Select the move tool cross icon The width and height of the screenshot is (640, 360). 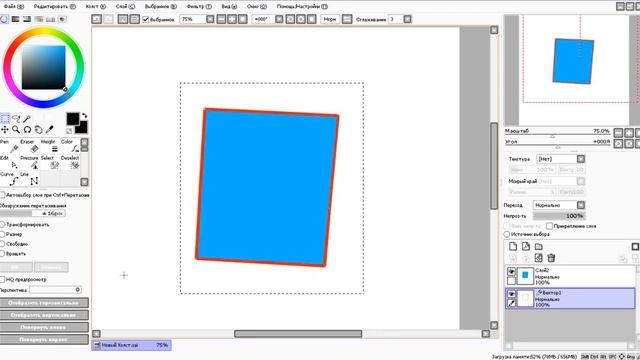[x=5, y=129]
